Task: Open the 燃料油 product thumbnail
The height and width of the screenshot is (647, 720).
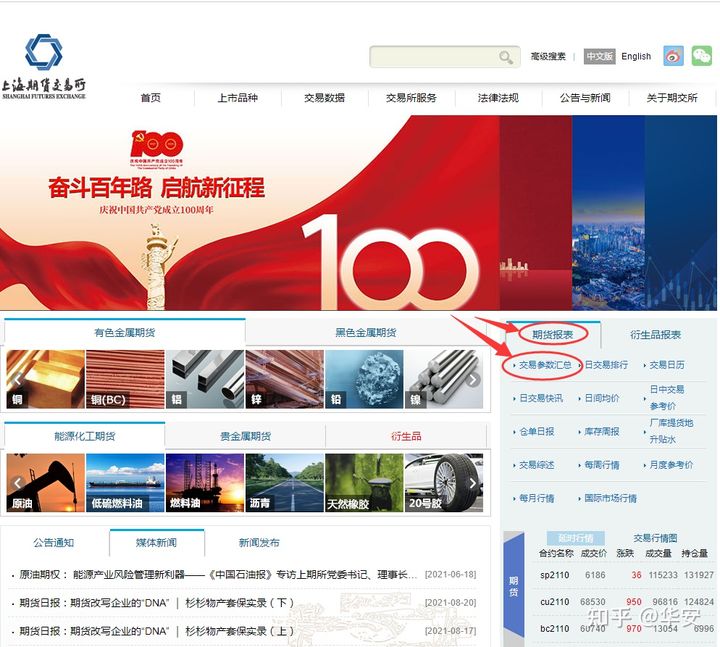Action: point(205,483)
